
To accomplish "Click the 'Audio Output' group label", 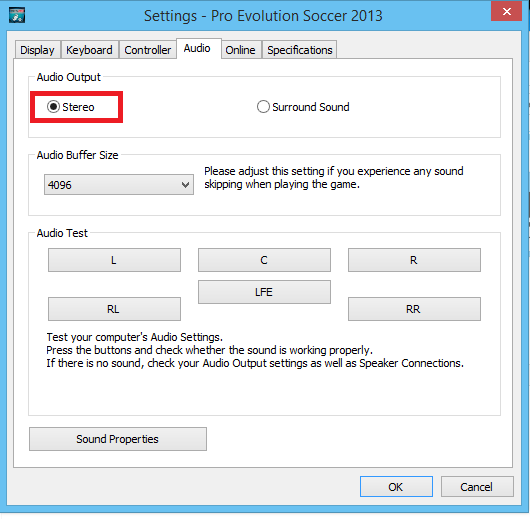I will coord(69,77).
